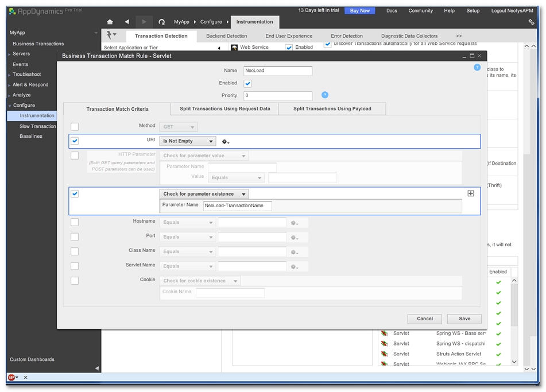This screenshot has width=546, height=392.
Task: Uncheck the Enabled checkbox in dialog
Action: (247, 83)
